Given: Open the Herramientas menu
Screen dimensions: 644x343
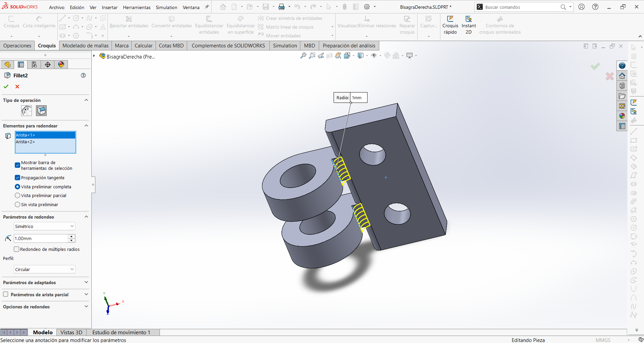Looking at the screenshot, I should 137,7.
